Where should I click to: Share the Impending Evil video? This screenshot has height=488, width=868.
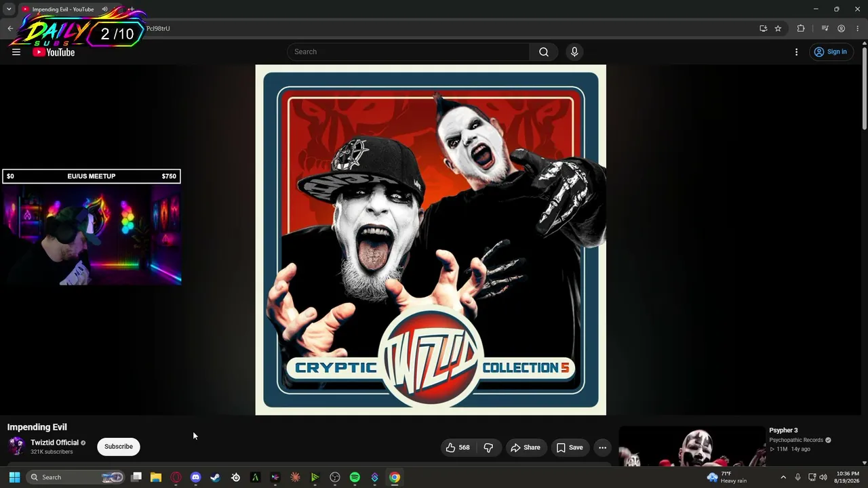[x=526, y=447]
